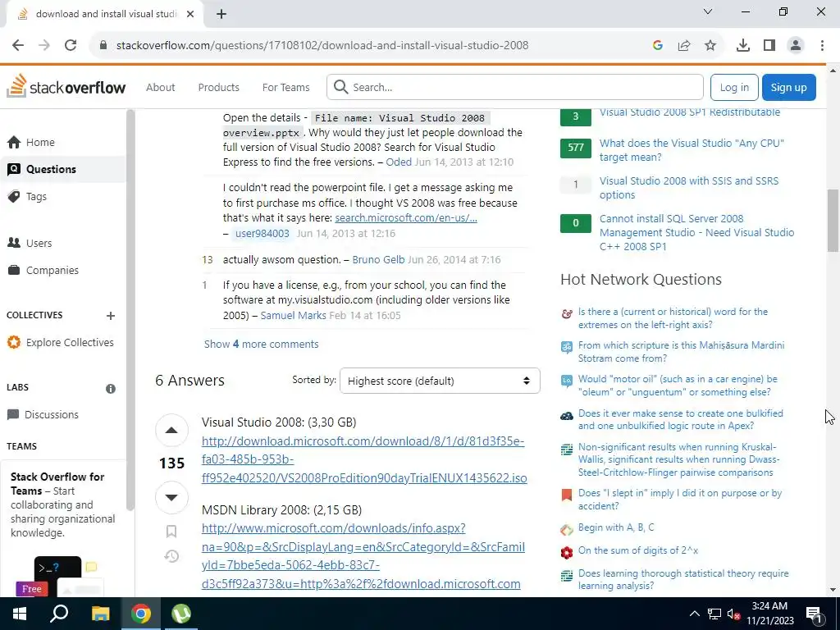This screenshot has width=840, height=630.
Task: Open the For Teams menu item
Action: (285, 87)
